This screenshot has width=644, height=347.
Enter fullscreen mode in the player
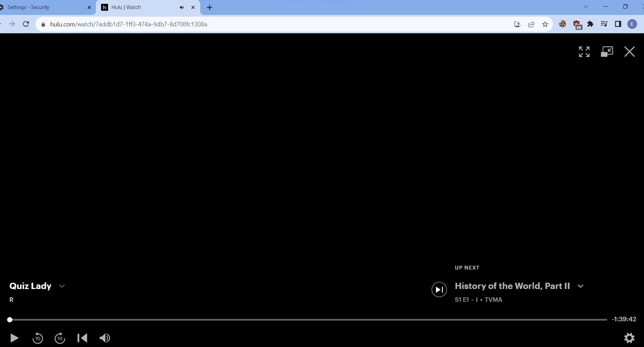[584, 52]
